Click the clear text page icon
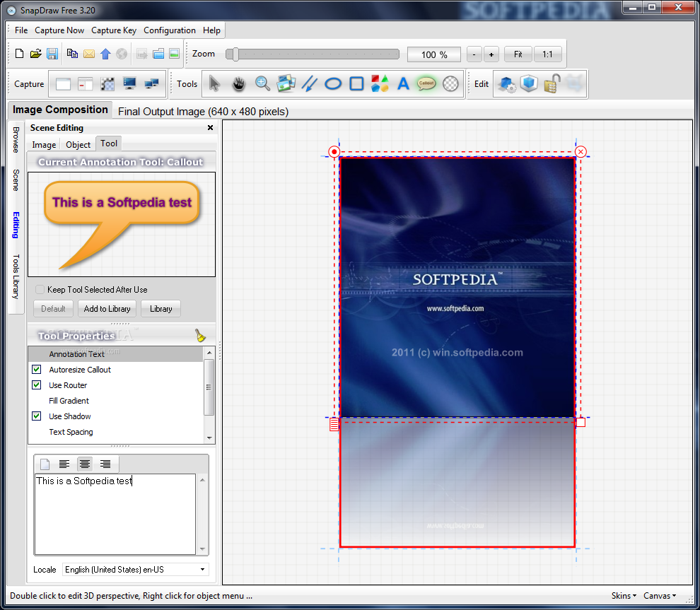The image size is (700, 610). 45,464
